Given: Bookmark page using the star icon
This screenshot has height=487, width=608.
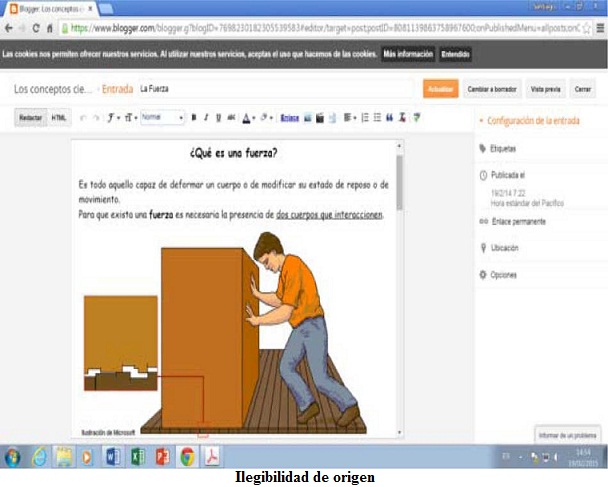Looking at the screenshot, I should click(x=586, y=28).
